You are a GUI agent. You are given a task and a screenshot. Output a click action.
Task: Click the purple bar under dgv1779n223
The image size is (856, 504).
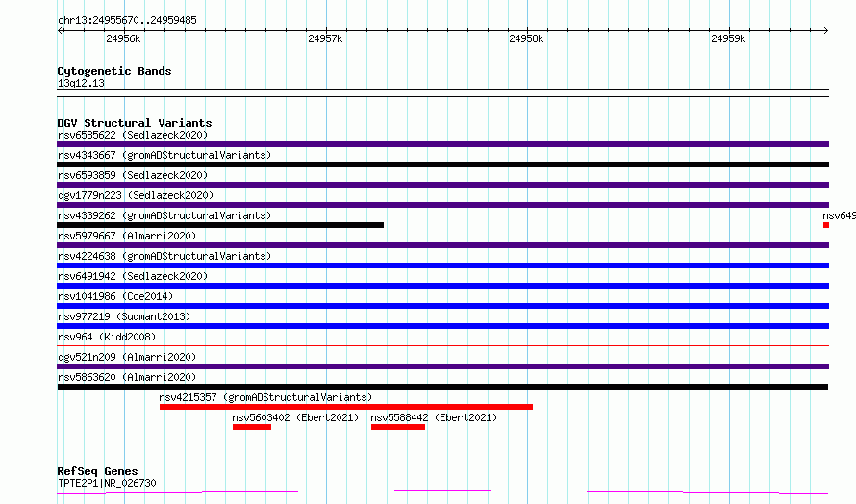442,205
